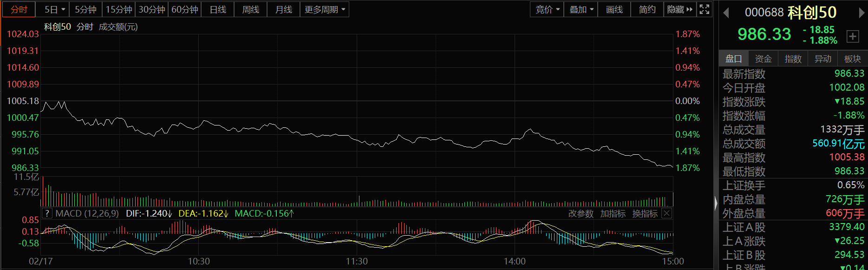
Task: Click the MACD help question mark icon
Action: pos(47,213)
